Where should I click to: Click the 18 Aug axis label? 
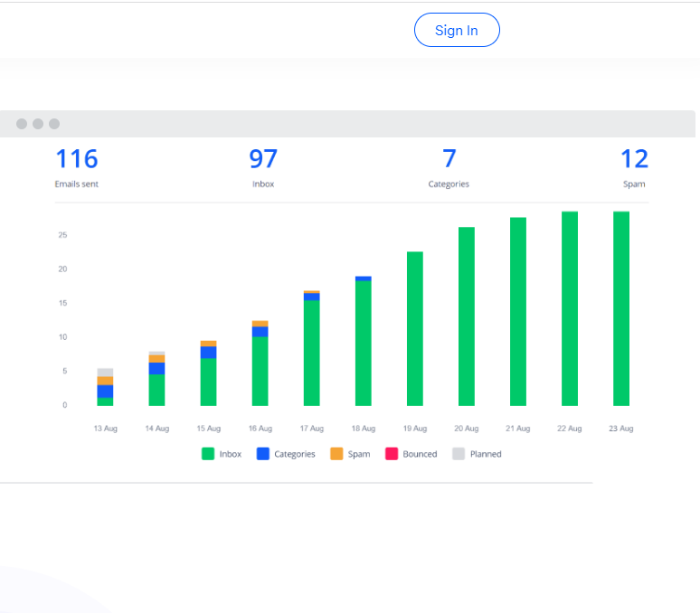(364, 429)
